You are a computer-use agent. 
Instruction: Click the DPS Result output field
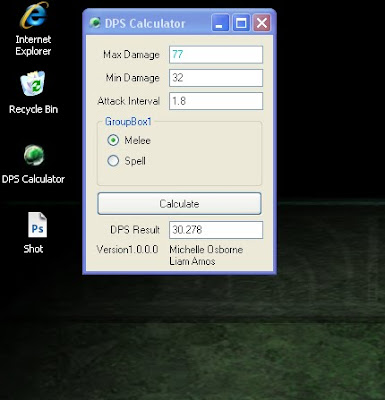click(x=216, y=230)
